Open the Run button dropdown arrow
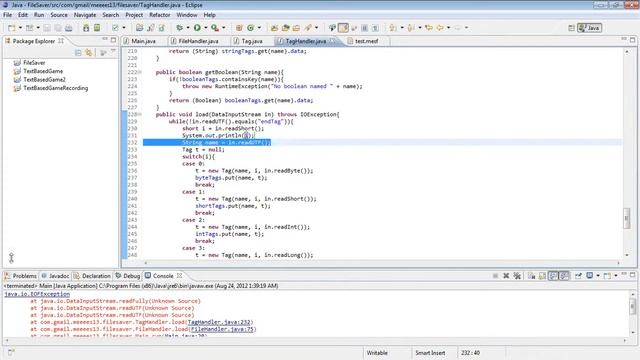The height and width of the screenshot is (360, 640). (x=205, y=28)
